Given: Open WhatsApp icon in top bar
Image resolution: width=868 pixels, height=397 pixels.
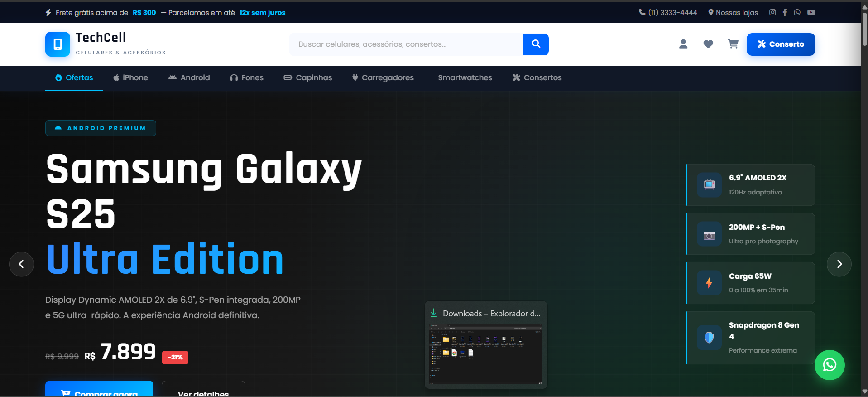Looking at the screenshot, I should click(x=797, y=12).
